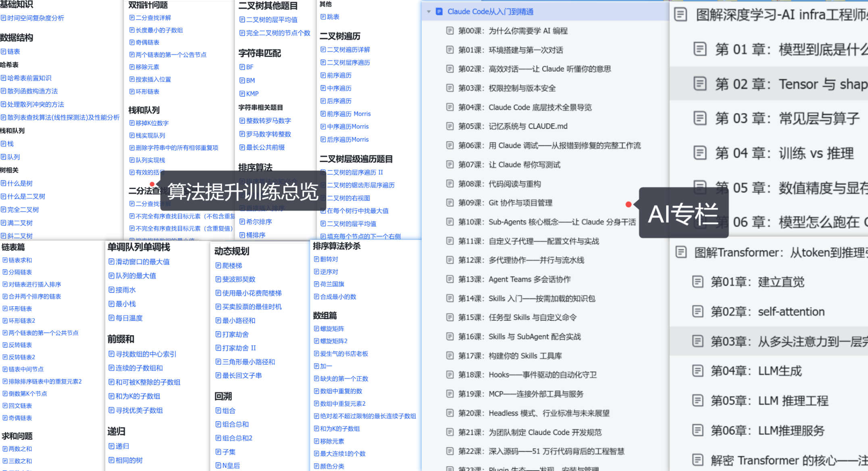Open the KMP string matching link
This screenshot has height=471, width=868.
(252, 93)
